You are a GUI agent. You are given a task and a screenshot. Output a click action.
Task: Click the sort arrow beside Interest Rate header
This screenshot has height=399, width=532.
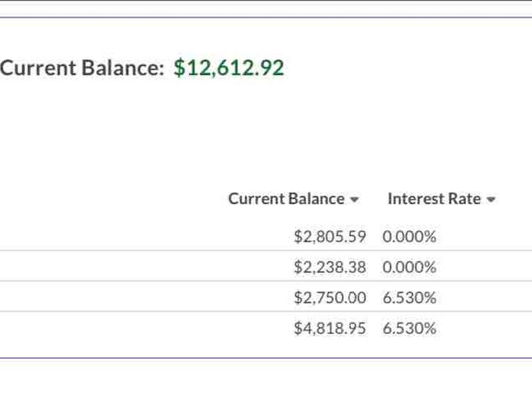tap(490, 200)
